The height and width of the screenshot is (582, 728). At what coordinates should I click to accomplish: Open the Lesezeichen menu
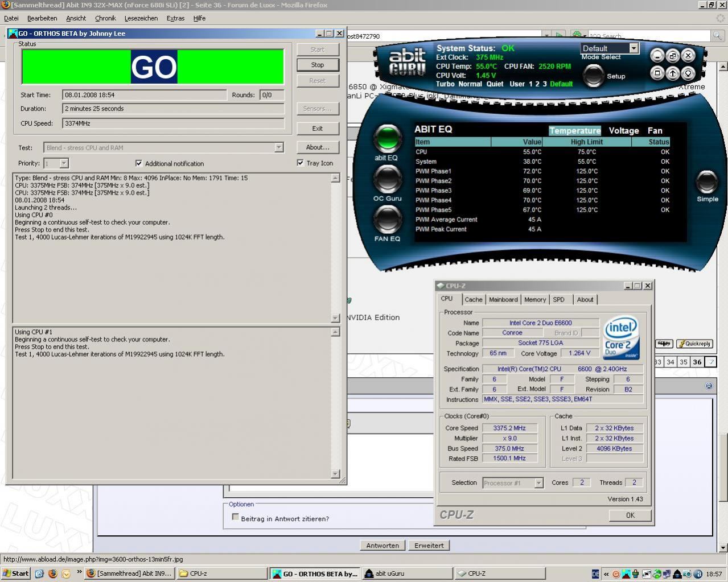141,18
